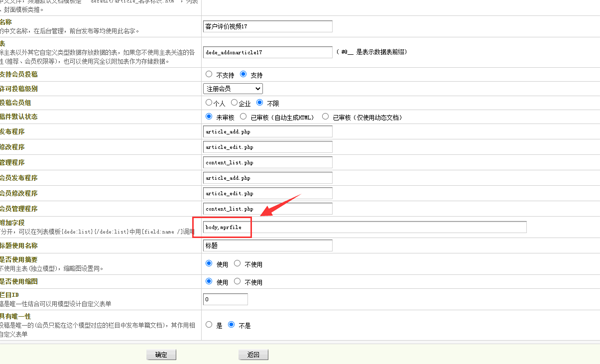Click the 确定 button
Screen dimensions: 600x364
coord(161,355)
